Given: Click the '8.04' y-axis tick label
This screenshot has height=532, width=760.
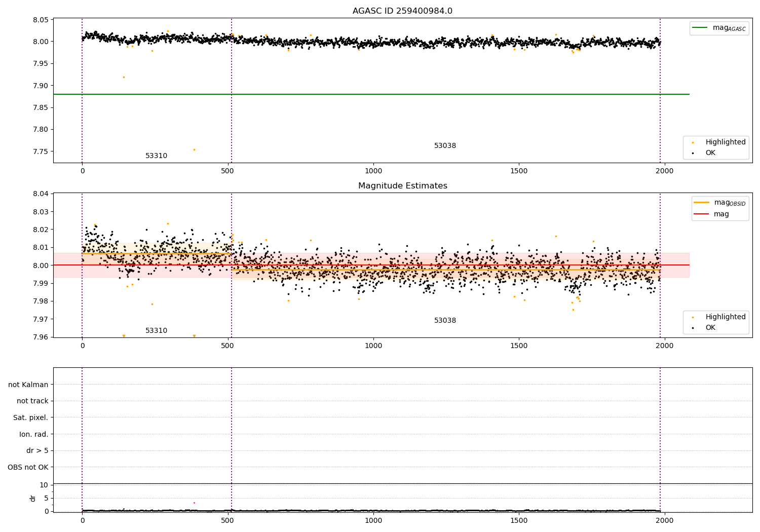Looking at the screenshot, I should (41, 194).
